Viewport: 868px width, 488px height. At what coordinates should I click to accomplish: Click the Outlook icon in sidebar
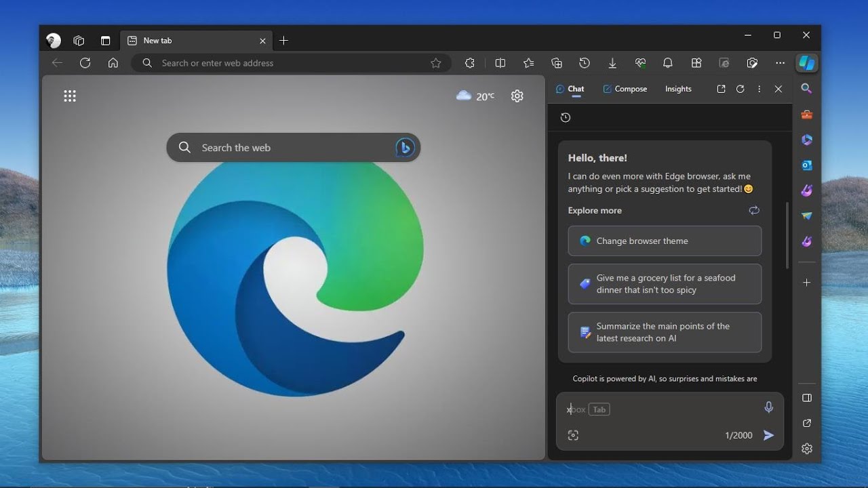(806, 165)
